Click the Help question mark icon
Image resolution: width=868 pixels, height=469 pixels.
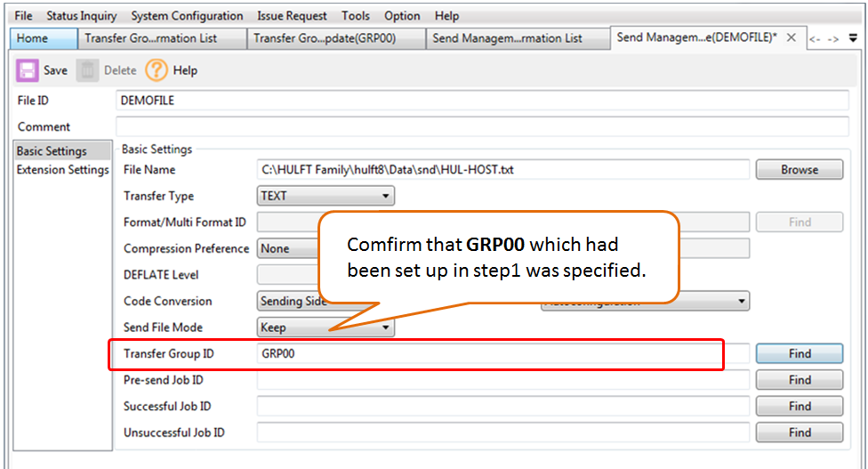coord(157,70)
